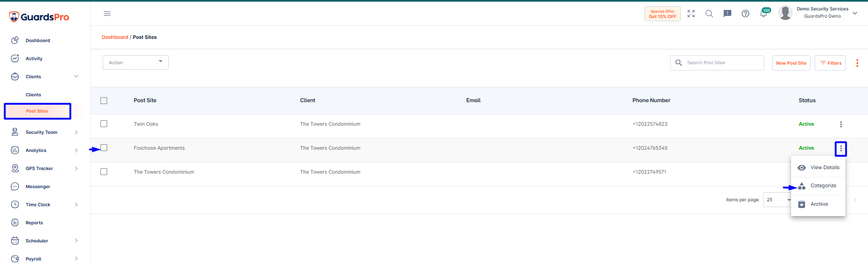Open notifications bell with 150 badge
868x265 pixels.
tap(764, 13)
